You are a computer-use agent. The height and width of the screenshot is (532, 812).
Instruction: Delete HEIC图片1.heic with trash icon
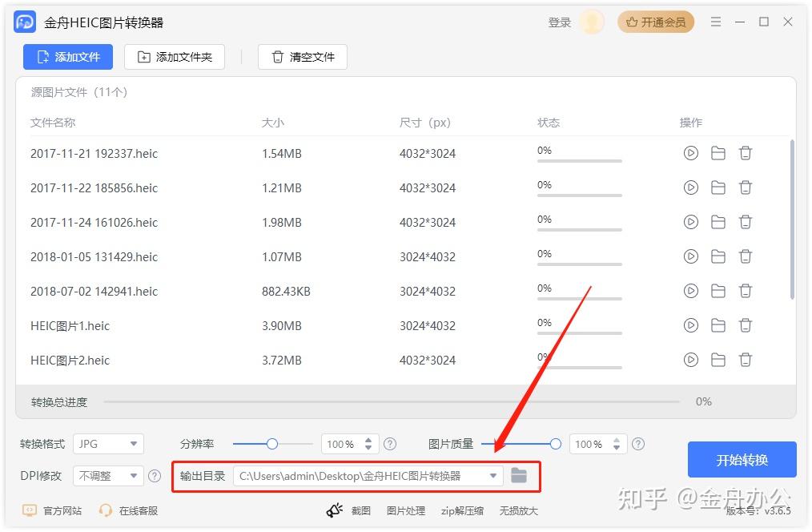coord(746,325)
